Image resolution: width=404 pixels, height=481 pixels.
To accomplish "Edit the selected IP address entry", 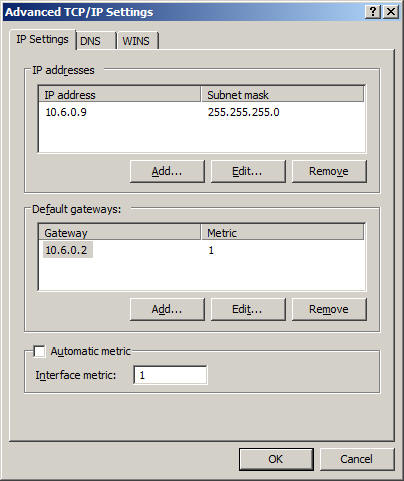I will (x=248, y=171).
